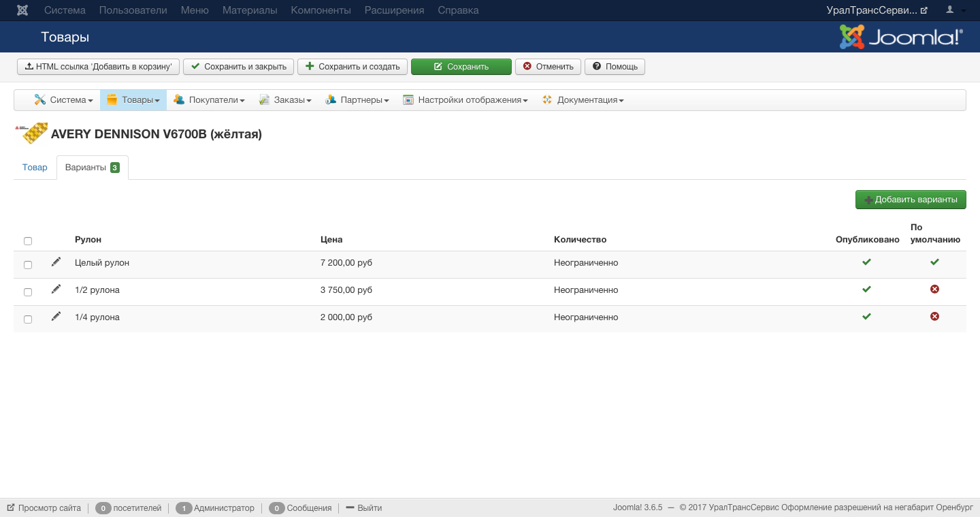The width and height of the screenshot is (980, 517).
Task: Open the Материалы menu
Action: (250, 10)
